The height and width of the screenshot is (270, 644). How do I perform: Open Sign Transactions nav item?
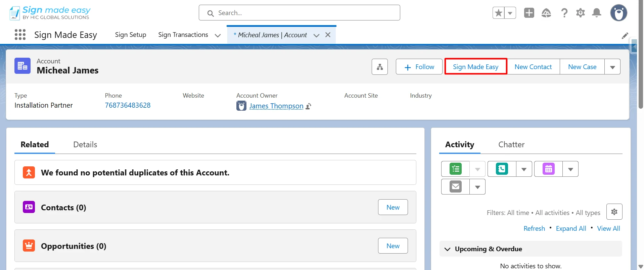[183, 35]
